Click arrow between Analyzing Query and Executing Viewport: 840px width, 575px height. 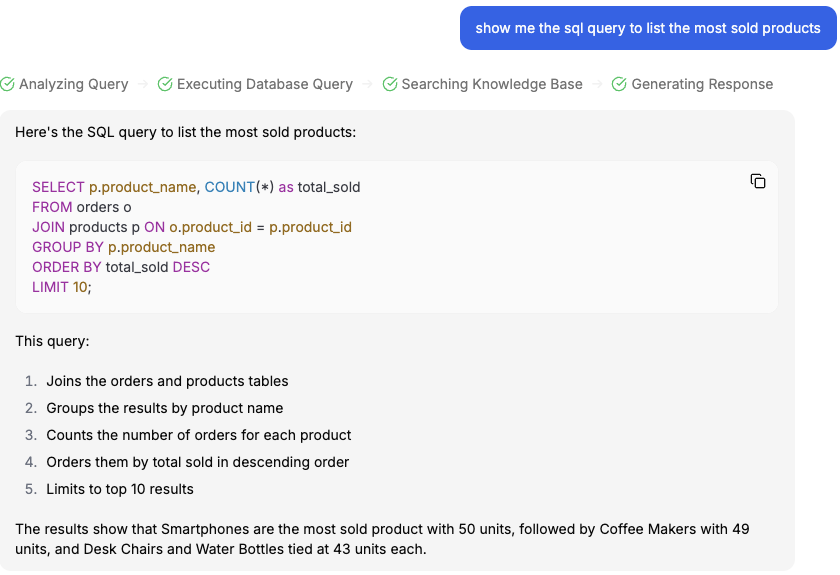click(x=143, y=84)
